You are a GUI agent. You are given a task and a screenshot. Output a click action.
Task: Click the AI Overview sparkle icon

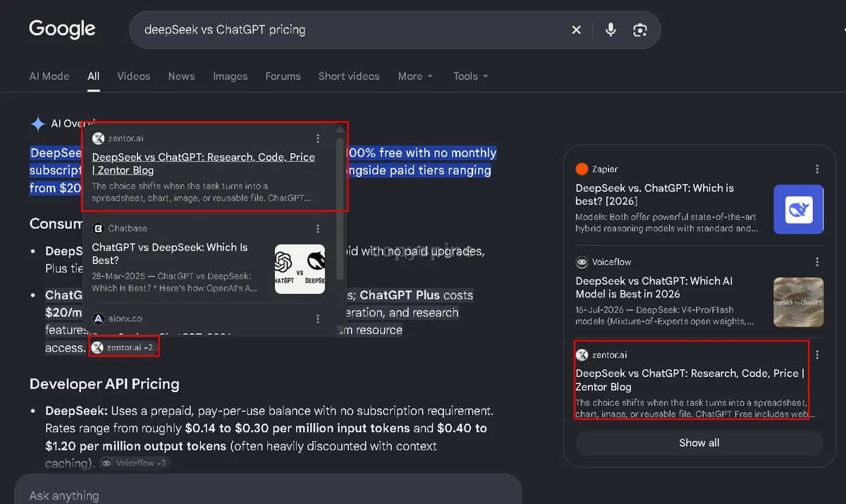click(x=37, y=124)
